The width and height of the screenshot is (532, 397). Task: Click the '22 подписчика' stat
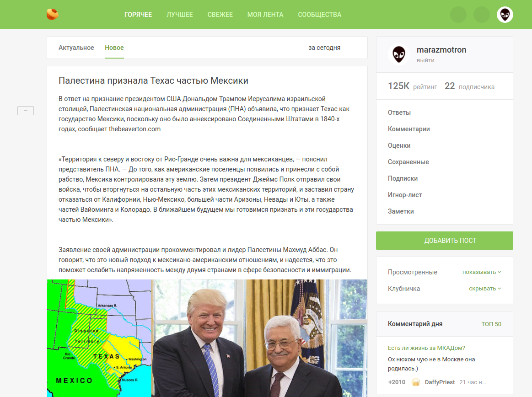coord(470,86)
